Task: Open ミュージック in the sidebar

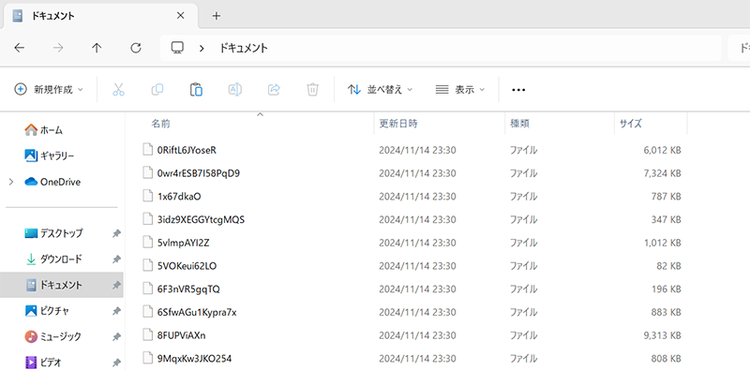Action: point(53,337)
